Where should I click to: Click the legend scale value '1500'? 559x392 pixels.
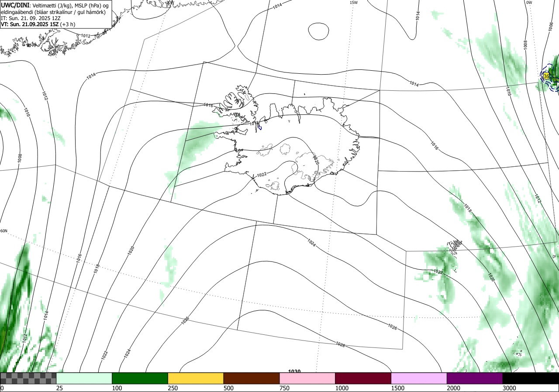397,388
